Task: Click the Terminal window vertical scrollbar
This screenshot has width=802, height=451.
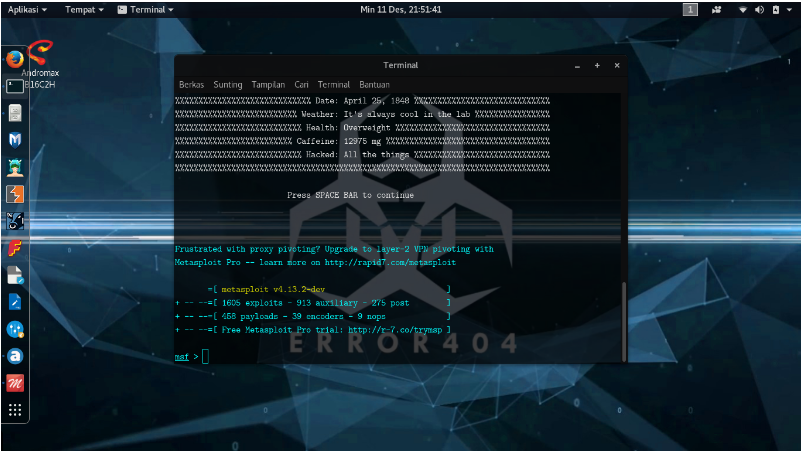Action: pos(623,321)
